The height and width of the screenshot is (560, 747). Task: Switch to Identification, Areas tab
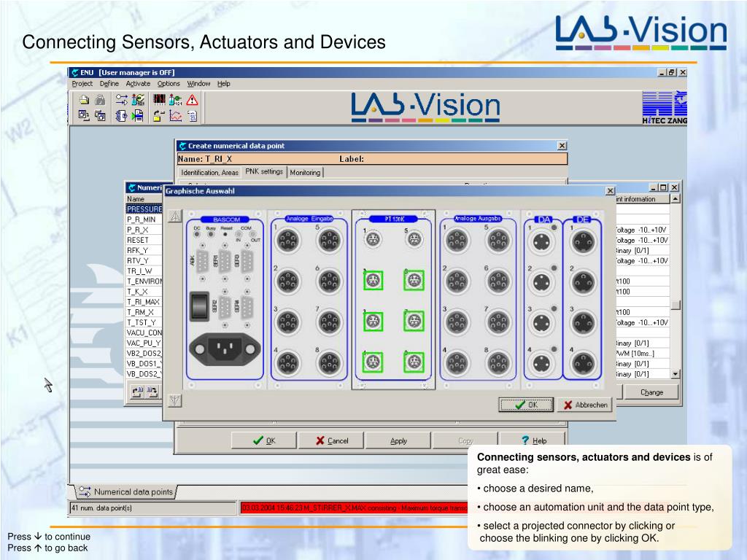click(209, 172)
